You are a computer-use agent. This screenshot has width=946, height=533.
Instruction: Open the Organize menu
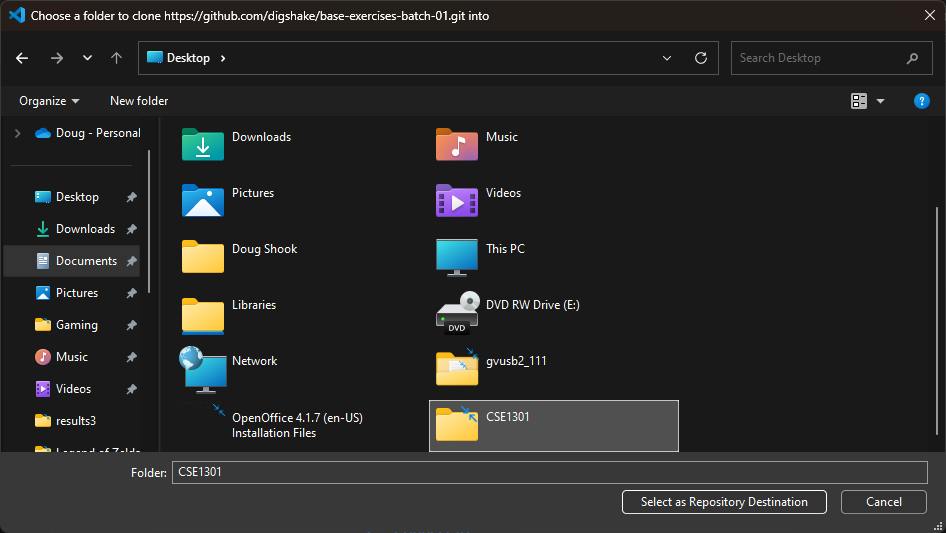coord(49,101)
